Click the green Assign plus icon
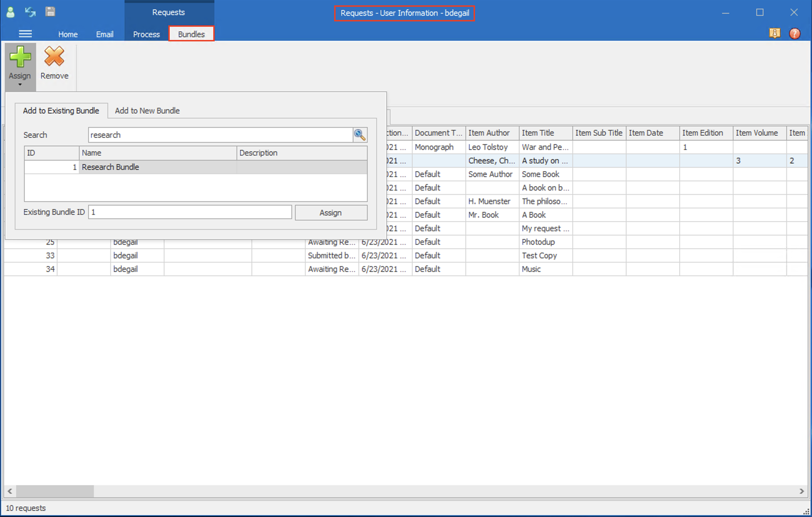 (x=20, y=57)
